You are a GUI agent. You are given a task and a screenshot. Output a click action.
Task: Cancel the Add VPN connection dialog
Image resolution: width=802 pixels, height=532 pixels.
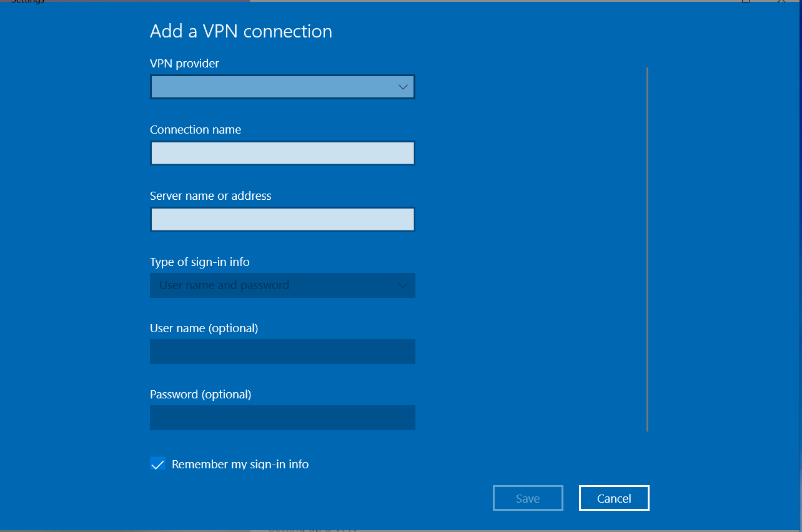click(x=613, y=498)
